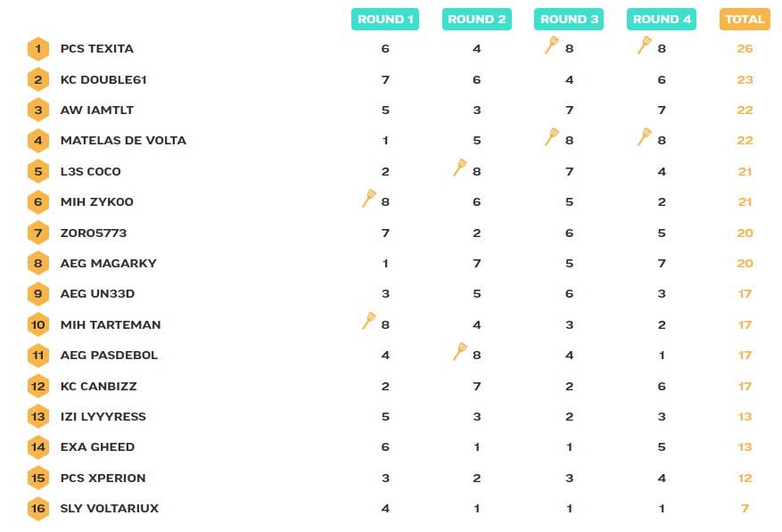
Task: Select the ROUND 1 column header
Action: tap(385, 19)
